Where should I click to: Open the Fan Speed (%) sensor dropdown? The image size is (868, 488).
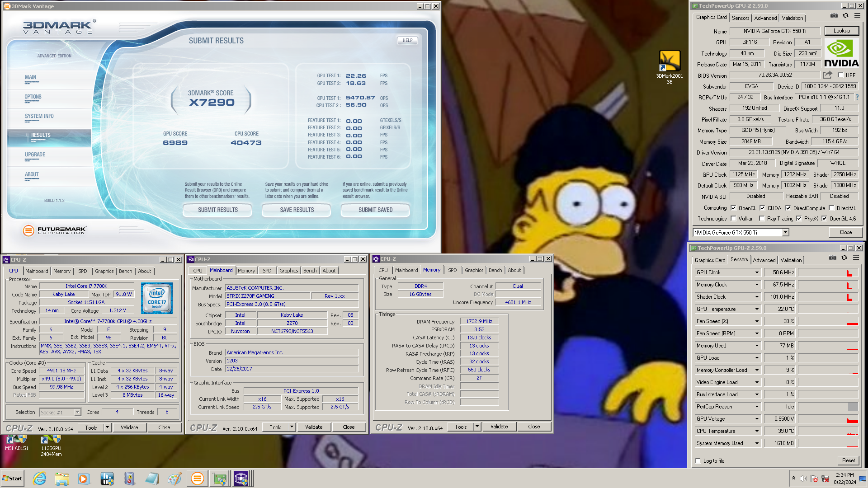[x=757, y=321]
